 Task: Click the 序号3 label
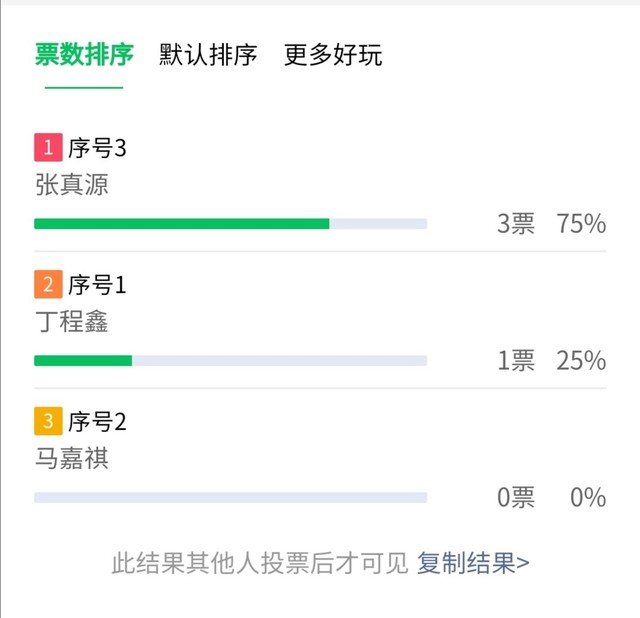point(97,148)
